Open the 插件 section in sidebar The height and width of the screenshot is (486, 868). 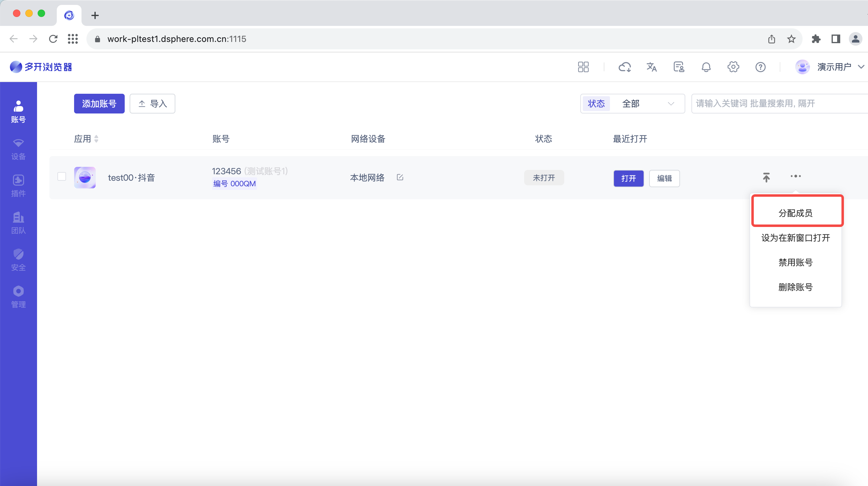18,186
